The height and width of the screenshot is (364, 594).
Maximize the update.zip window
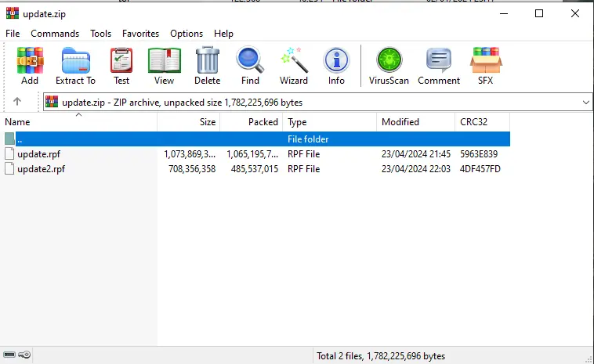point(539,13)
